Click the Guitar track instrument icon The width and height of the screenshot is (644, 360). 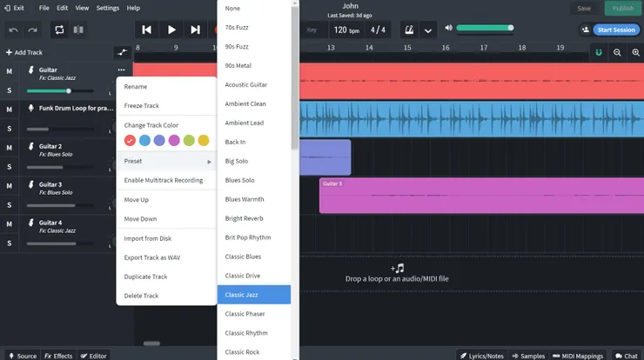(30, 70)
